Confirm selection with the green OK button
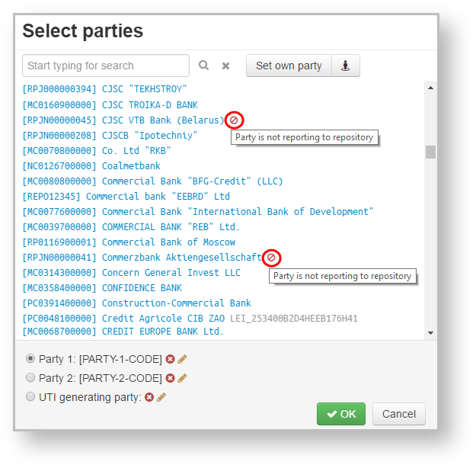Viewport: 476px width, 468px height. tap(341, 414)
